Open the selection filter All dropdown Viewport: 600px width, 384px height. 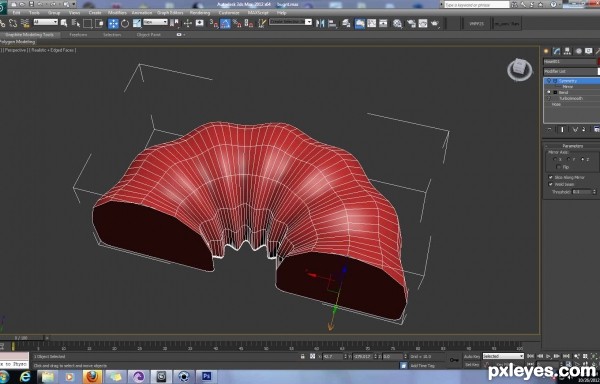click(x=46, y=22)
